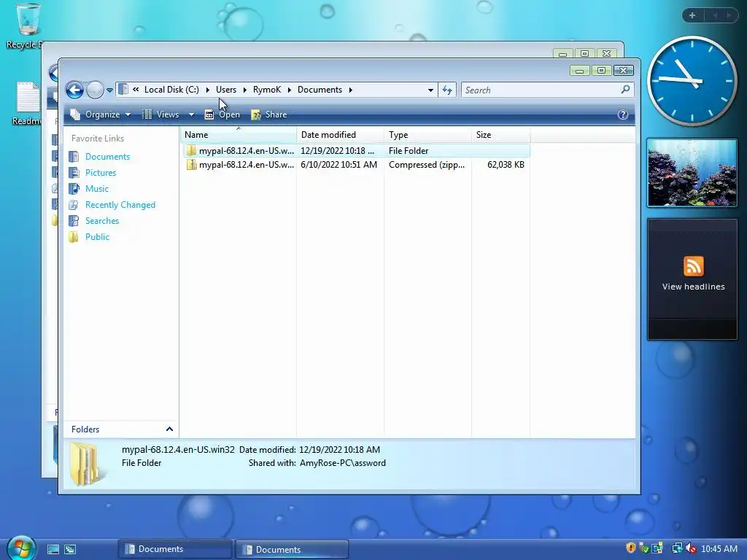Open Searches favorite link
Image resolution: width=747 pixels, height=560 pixels.
coord(102,221)
